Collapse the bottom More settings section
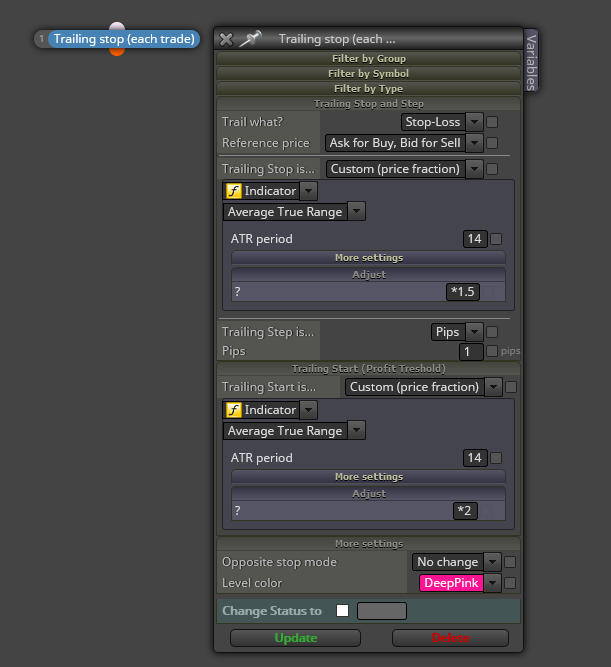Screen dimensions: 611x667 (x=368, y=544)
